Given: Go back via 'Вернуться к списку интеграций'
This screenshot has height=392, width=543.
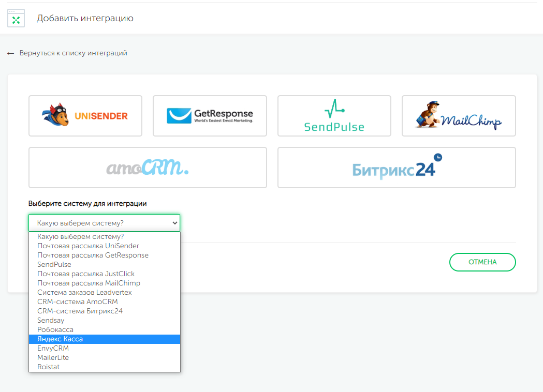Looking at the screenshot, I should point(73,53).
